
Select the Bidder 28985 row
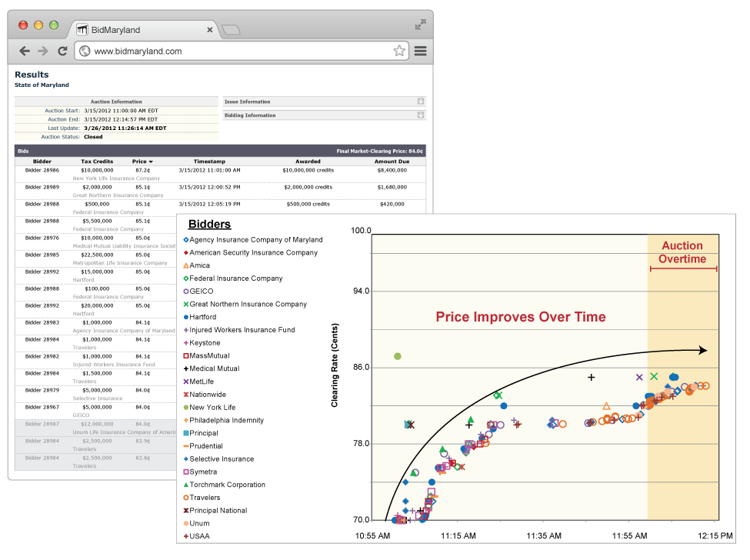(95, 258)
